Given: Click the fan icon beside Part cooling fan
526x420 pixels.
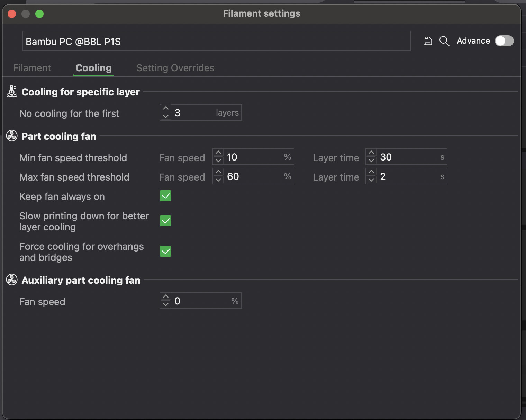Looking at the screenshot, I should click(12, 136).
